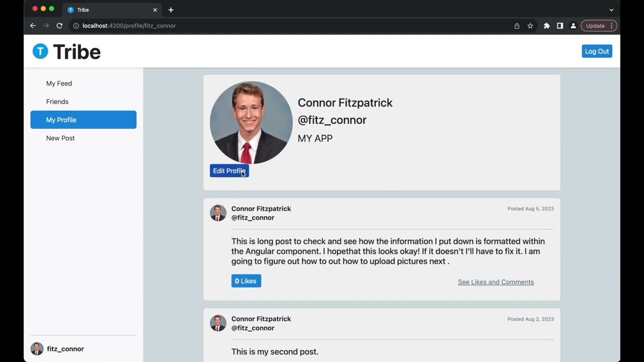Open the Chrome user profile icon
This screenshot has height=362, width=644.
[573, 26]
